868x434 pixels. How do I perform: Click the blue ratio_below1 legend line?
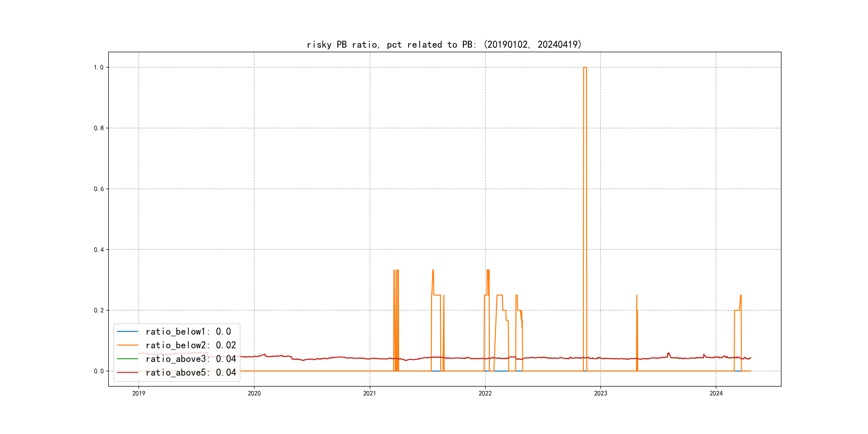point(127,332)
